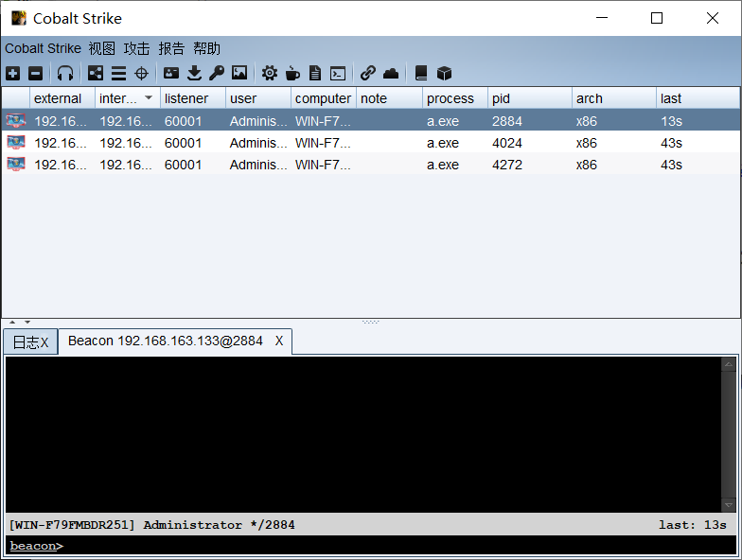The height and width of the screenshot is (560, 742).
Task: Click x86 in the pid 4272 row
Action: pos(587,165)
